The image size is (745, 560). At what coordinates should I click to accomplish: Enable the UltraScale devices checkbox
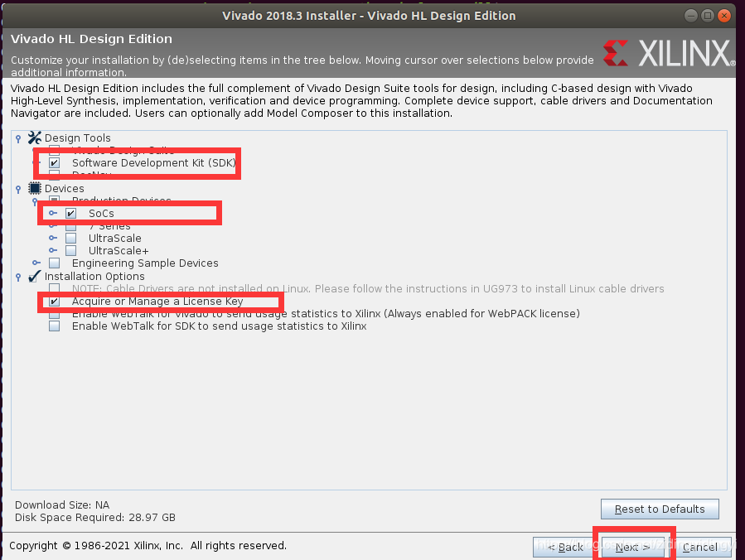click(x=70, y=238)
